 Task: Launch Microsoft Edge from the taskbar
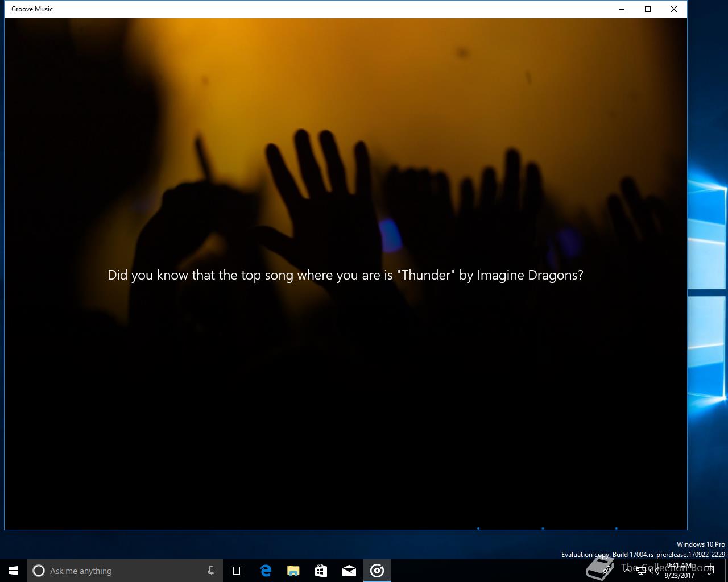[x=266, y=571]
